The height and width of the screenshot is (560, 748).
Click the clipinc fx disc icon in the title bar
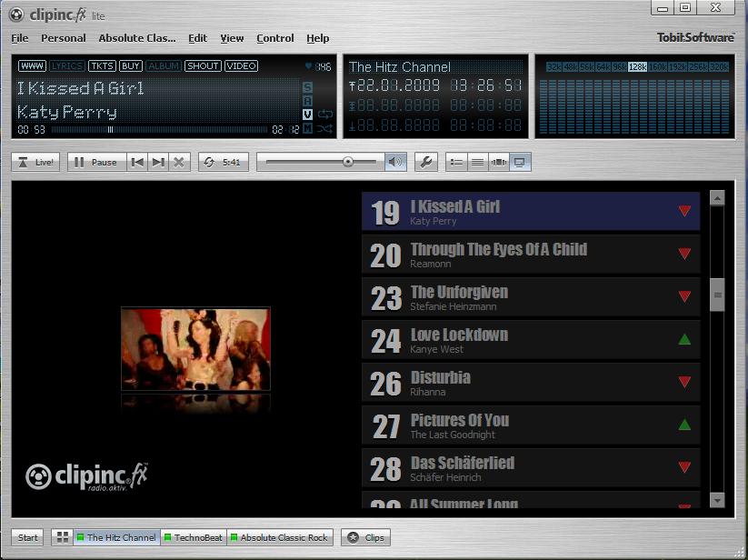(15, 15)
